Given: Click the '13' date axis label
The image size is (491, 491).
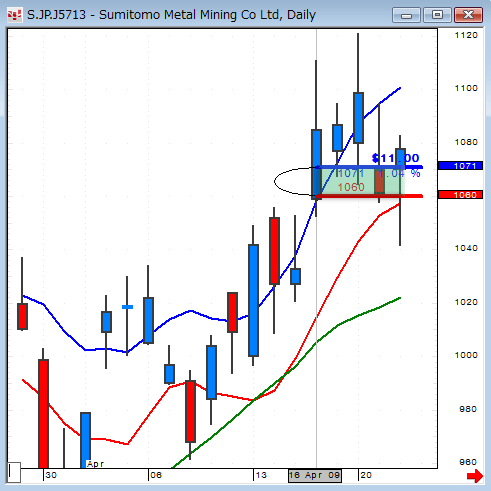Looking at the screenshot, I should tap(261, 475).
